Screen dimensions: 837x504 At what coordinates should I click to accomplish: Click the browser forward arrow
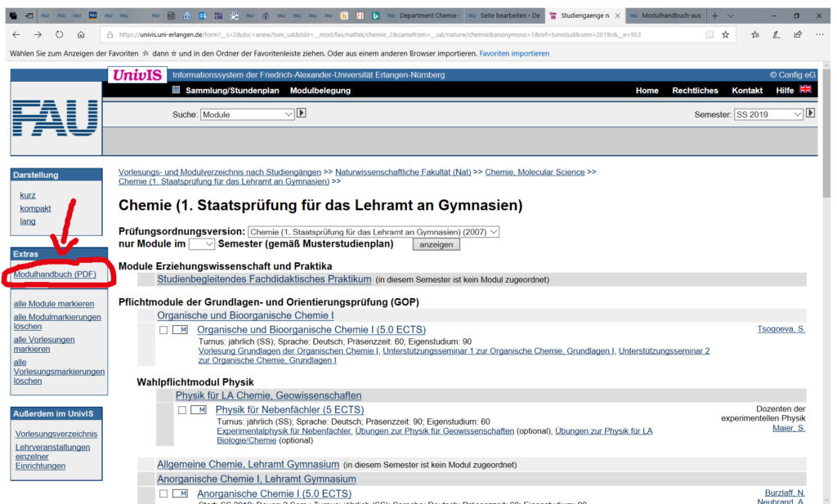(38, 34)
